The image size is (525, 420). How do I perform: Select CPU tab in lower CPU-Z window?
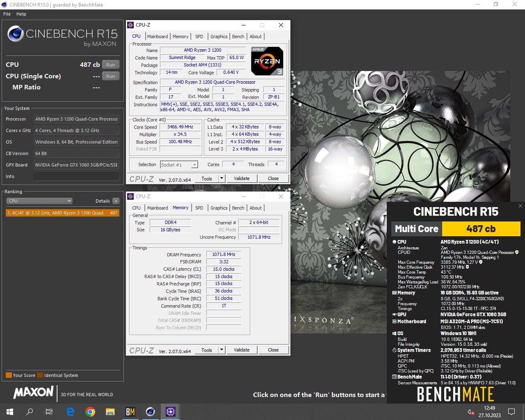pyautogui.click(x=137, y=208)
